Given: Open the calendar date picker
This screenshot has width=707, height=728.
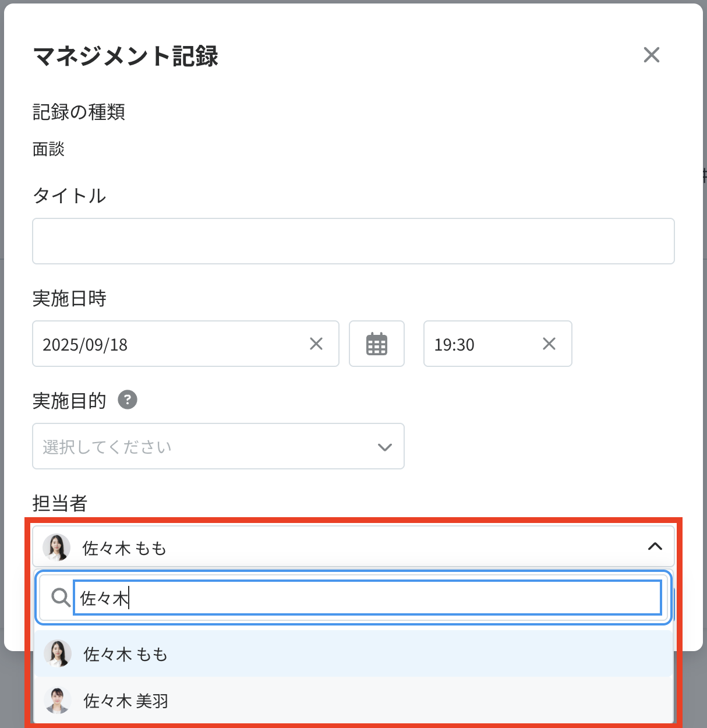Looking at the screenshot, I should 376,344.
